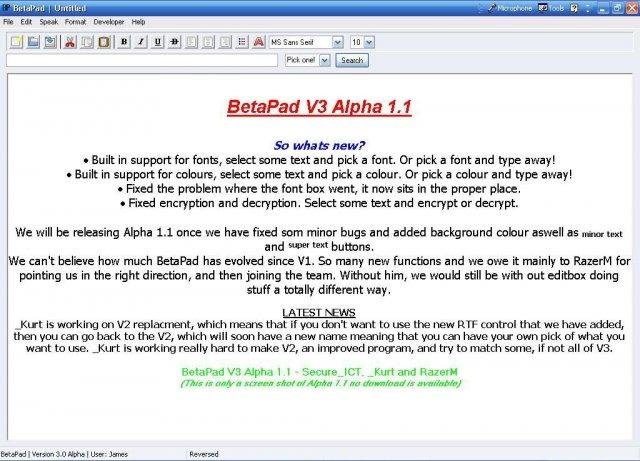This screenshot has height=461, width=640.
Task: Open the 'Pick one!' dropdown
Action: pos(324,60)
